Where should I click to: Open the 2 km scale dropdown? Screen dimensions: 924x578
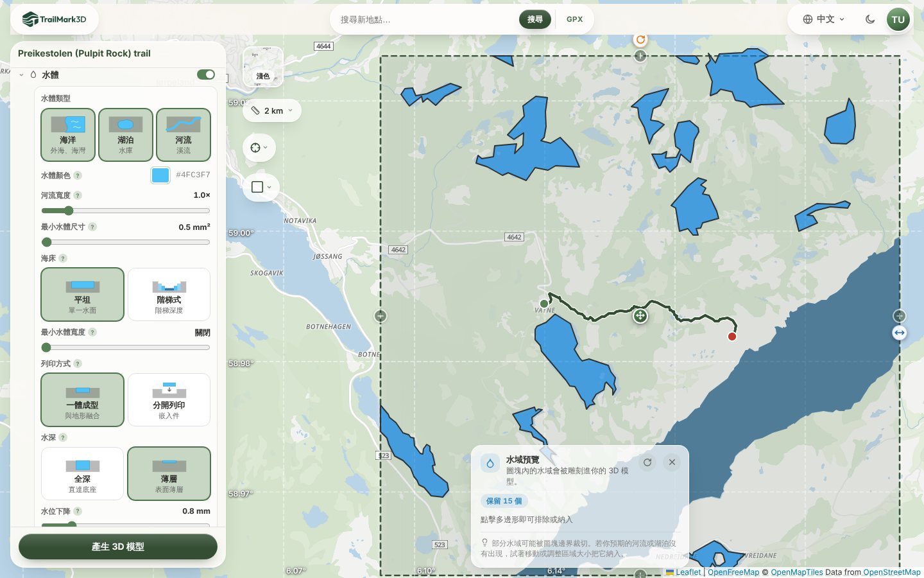272,110
